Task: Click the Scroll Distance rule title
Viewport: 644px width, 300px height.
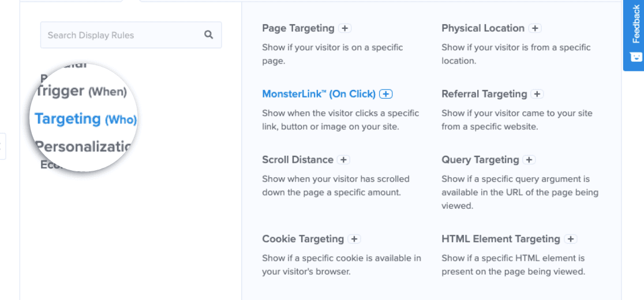Action: pos(298,160)
